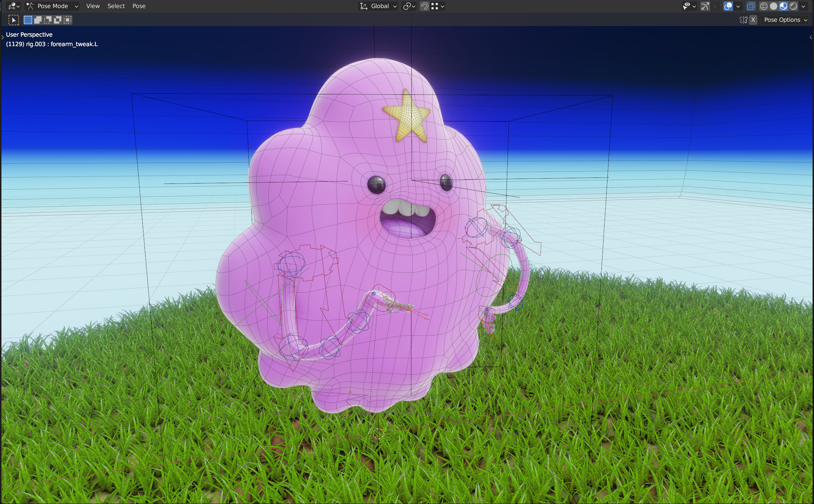Click the rig.003 : forearm_tweak.L text
Viewport: 814px width, 504px height.
(62, 44)
